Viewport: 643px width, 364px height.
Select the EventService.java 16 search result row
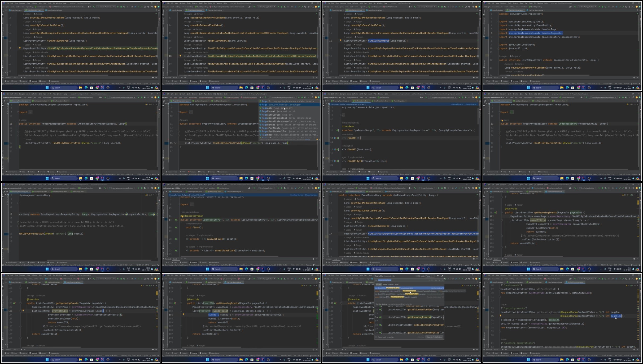coord(409,288)
